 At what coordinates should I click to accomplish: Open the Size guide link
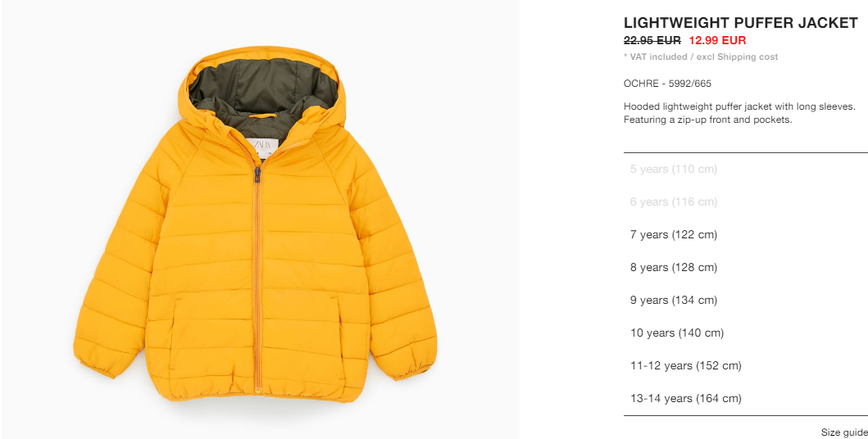[x=844, y=432]
